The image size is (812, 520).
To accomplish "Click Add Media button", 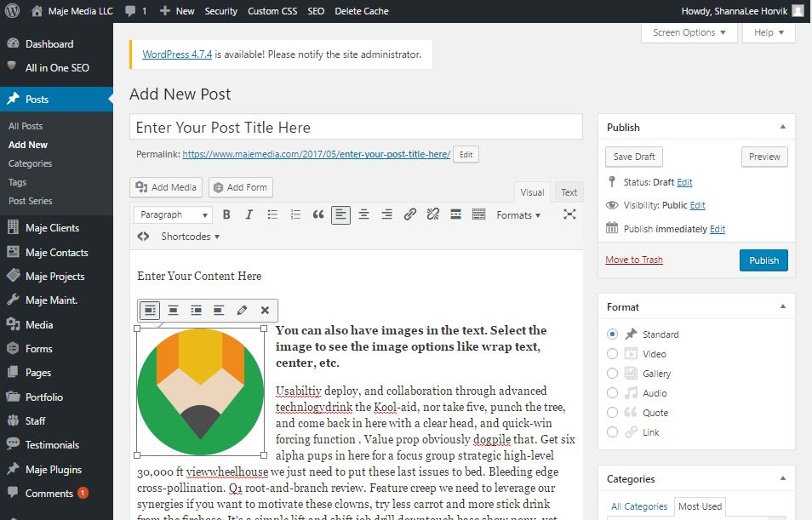I will [x=166, y=187].
